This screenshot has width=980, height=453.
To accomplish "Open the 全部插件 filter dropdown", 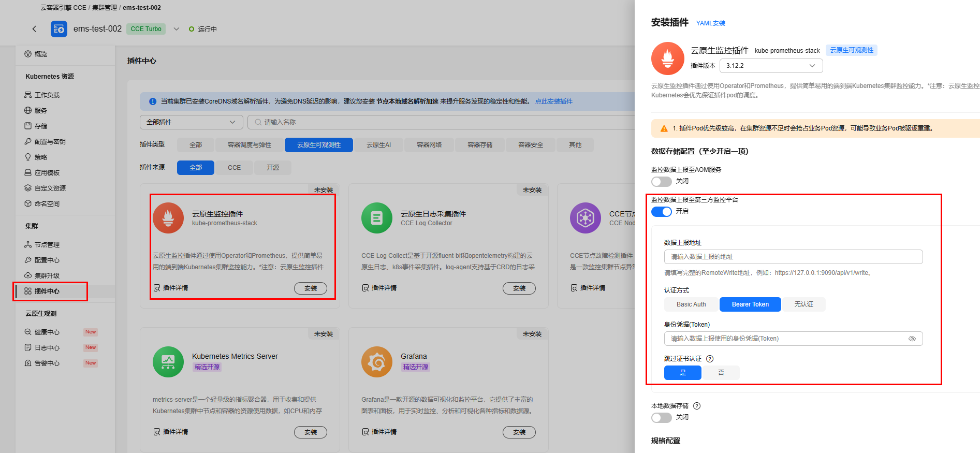I will coord(191,122).
